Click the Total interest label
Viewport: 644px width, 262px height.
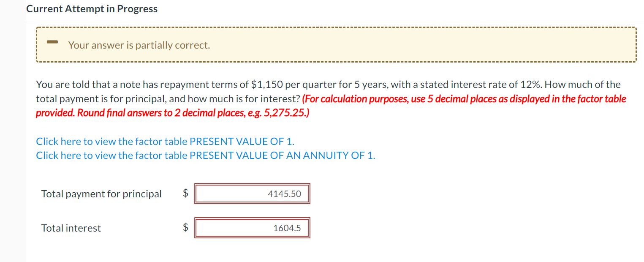[x=71, y=227]
